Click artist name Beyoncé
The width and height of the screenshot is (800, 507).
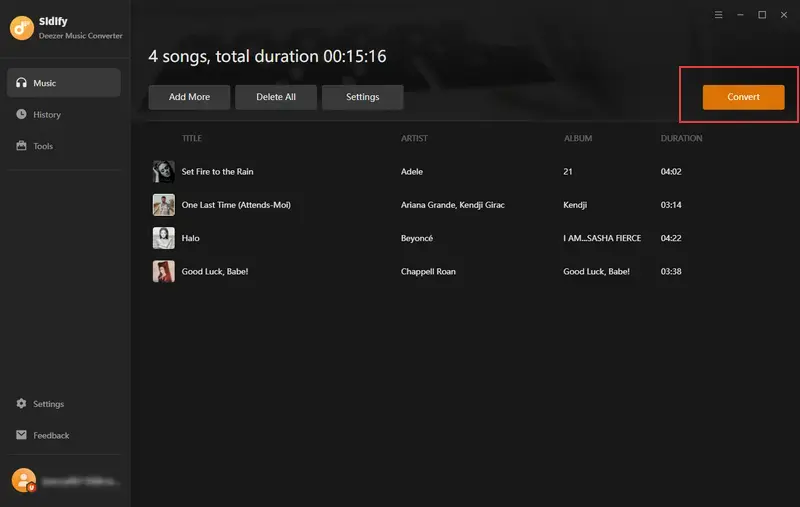coord(417,238)
